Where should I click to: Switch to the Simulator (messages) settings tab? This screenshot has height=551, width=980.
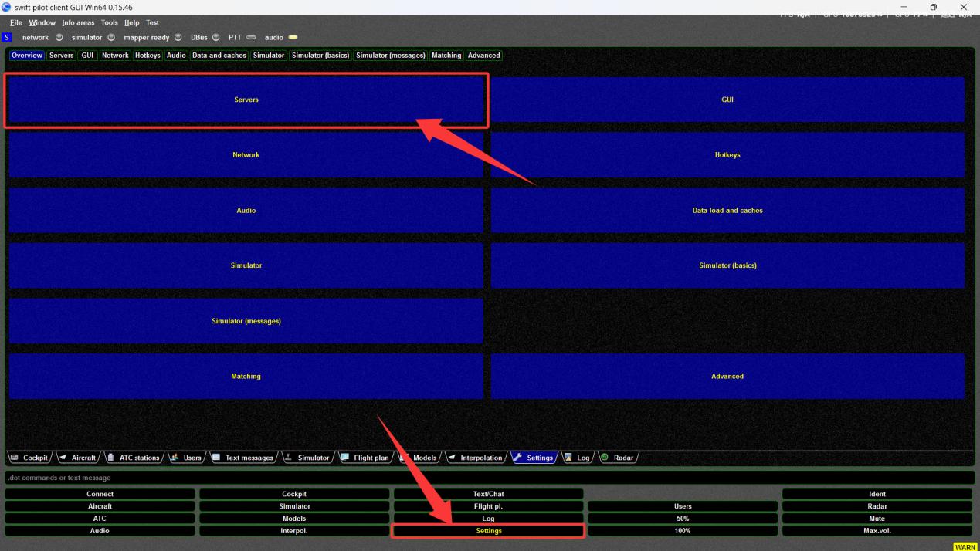(391, 56)
